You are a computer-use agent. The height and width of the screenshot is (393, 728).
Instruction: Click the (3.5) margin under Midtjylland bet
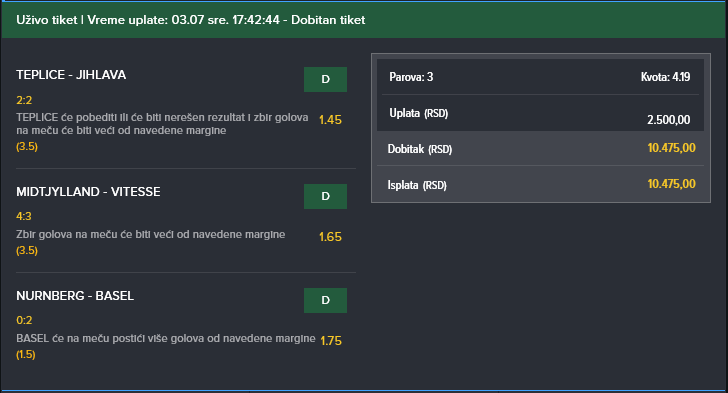[x=27, y=250]
